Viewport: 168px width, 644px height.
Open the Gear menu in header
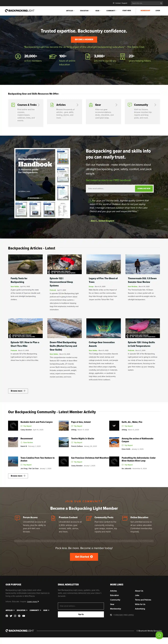pyautogui.click(x=98, y=11)
